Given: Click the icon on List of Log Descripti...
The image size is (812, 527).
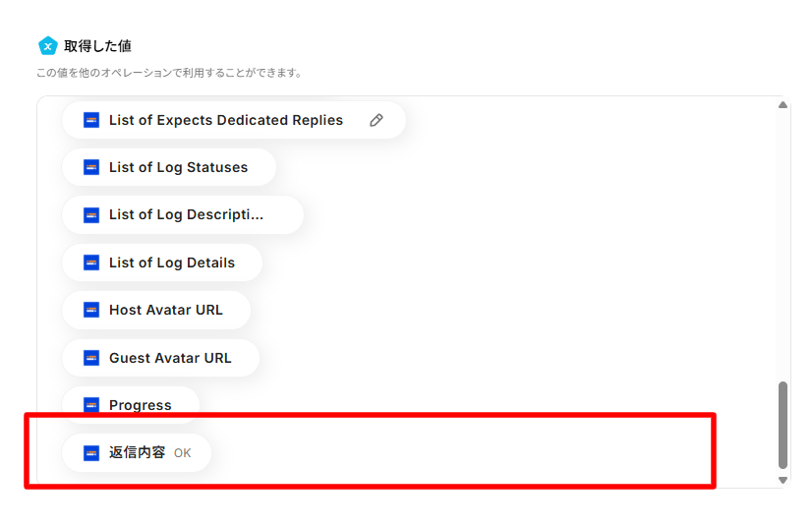Looking at the screenshot, I should tap(91, 215).
